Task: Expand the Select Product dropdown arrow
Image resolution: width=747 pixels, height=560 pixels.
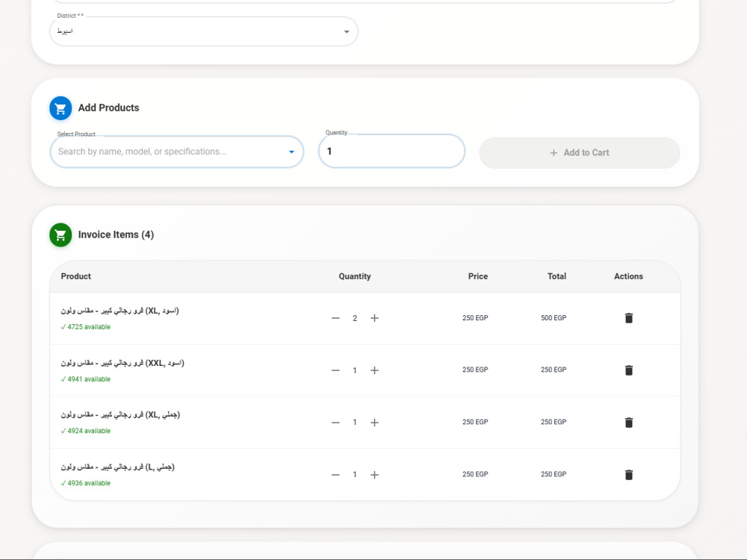Action: pyautogui.click(x=291, y=152)
